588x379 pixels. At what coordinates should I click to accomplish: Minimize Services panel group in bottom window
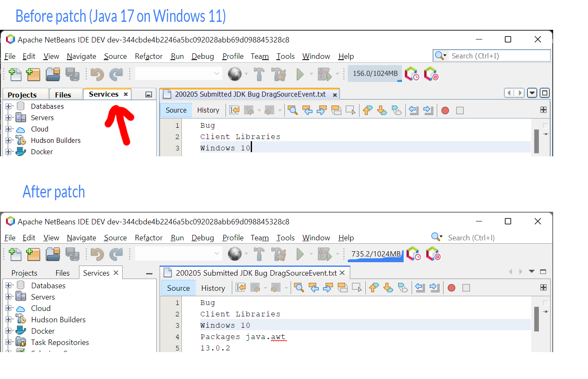point(149,274)
